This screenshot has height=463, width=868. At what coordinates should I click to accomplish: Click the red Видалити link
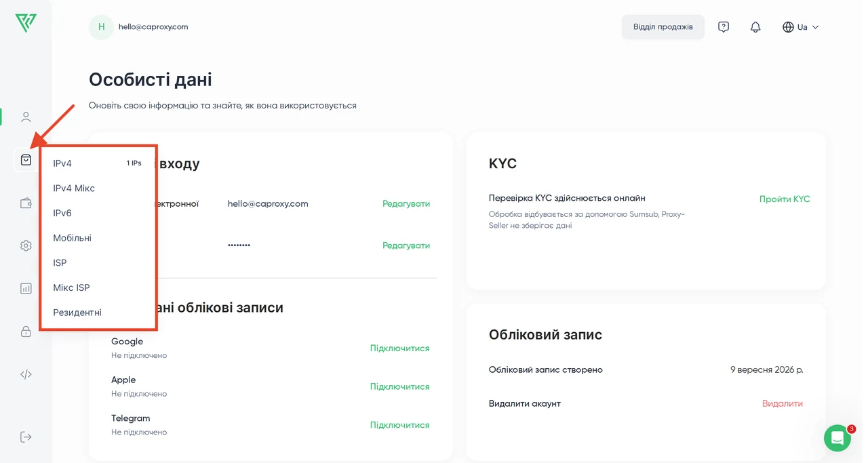coord(782,403)
